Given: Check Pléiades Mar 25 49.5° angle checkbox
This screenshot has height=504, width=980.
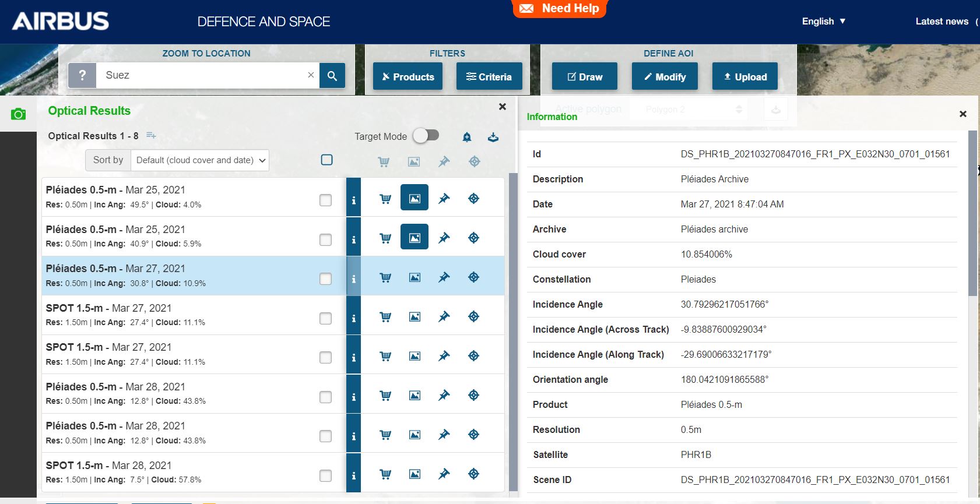Looking at the screenshot, I should (325, 200).
